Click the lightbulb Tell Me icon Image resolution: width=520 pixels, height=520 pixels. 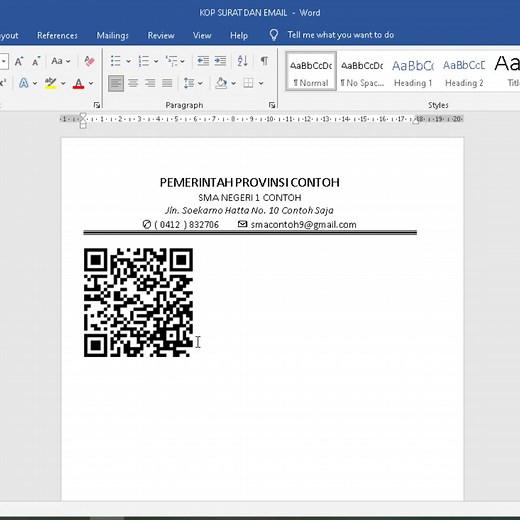[x=274, y=35]
